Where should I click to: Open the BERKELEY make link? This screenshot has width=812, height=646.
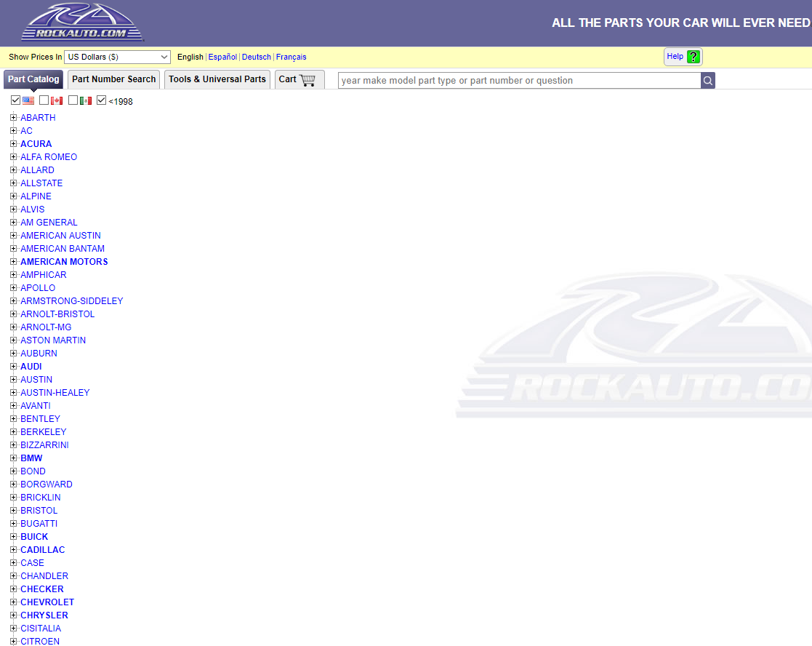[44, 431]
